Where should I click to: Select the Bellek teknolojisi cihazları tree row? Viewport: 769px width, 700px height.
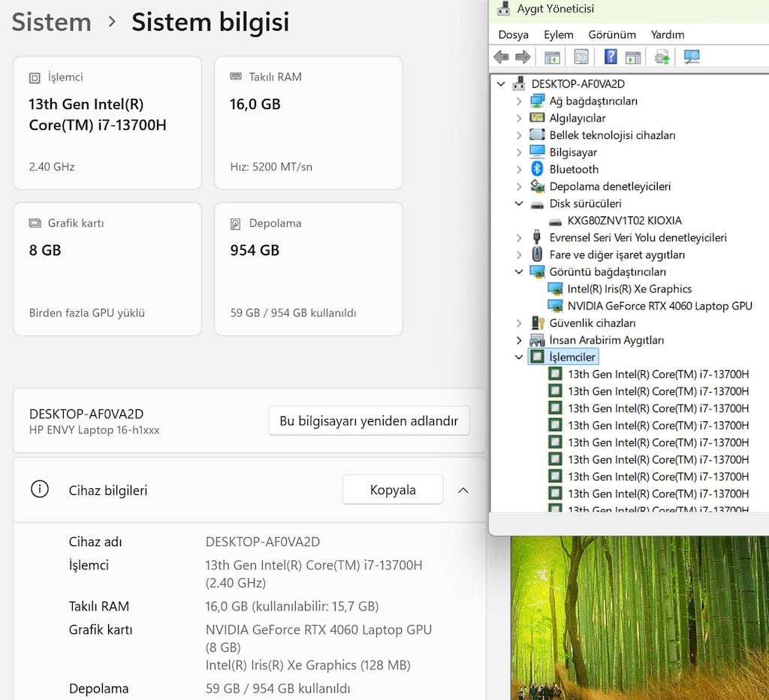coord(612,135)
